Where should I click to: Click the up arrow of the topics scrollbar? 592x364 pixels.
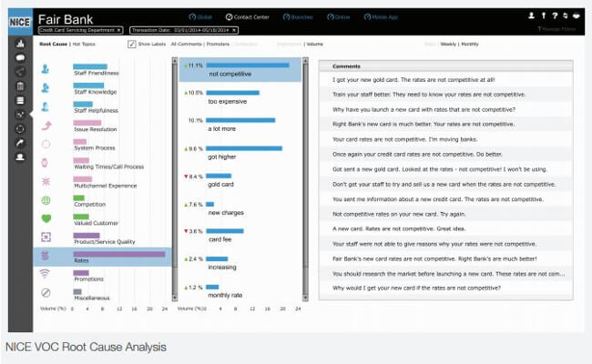coord(305,60)
